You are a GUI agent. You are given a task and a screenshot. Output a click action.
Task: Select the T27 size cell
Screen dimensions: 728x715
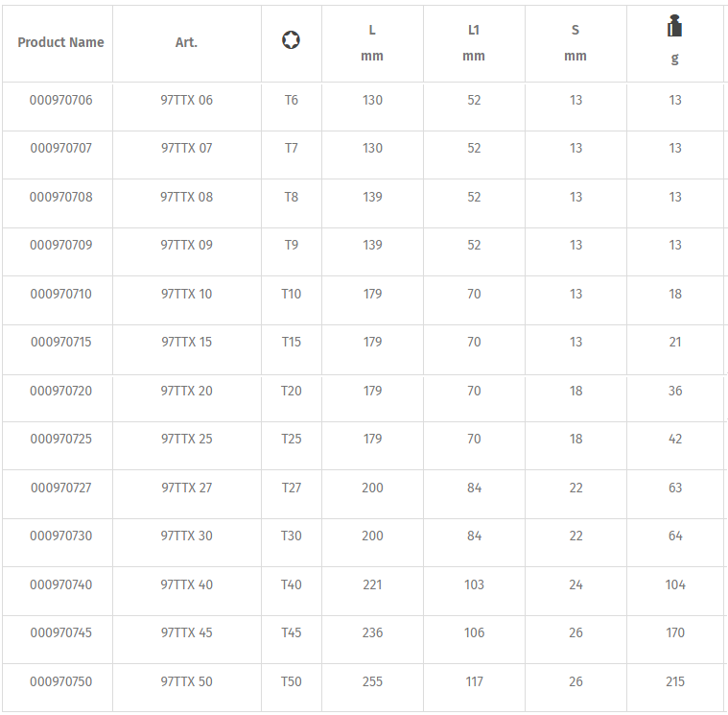pos(292,488)
